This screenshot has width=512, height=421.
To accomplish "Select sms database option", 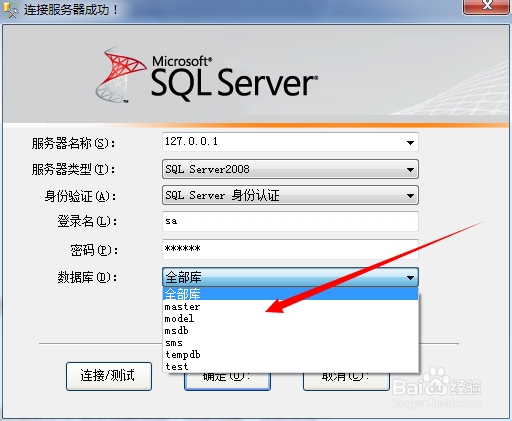I will 291,343.
